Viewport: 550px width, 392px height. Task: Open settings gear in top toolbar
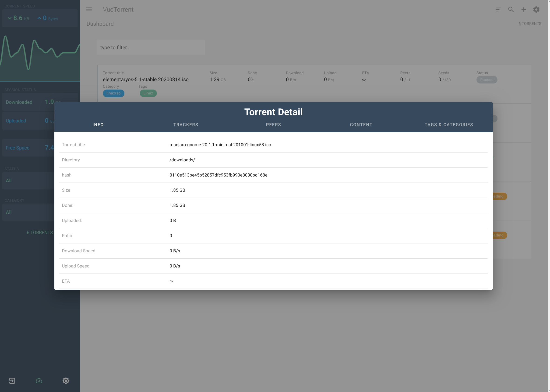[536, 9]
